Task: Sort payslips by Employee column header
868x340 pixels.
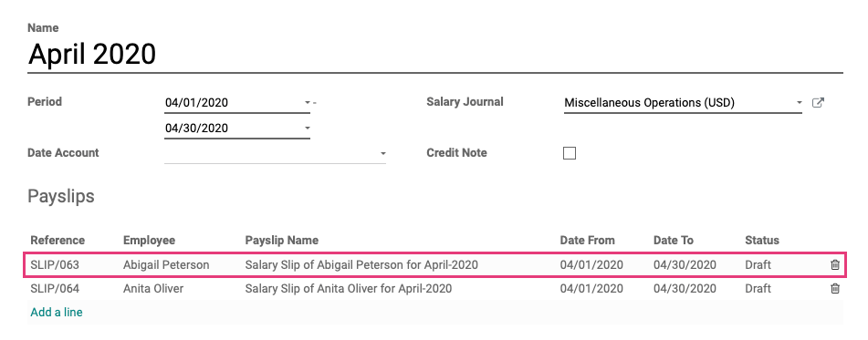Action: [x=149, y=241]
